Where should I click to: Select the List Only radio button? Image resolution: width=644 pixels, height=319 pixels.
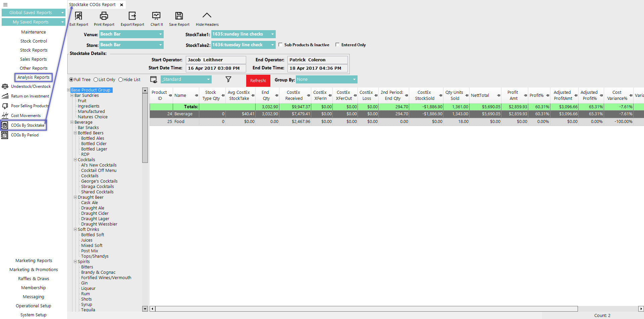point(96,80)
